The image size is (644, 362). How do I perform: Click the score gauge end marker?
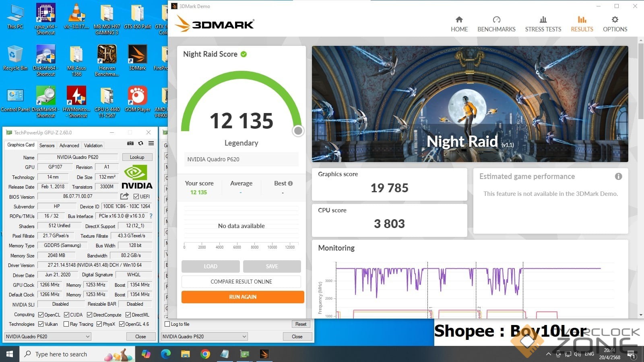(x=298, y=131)
